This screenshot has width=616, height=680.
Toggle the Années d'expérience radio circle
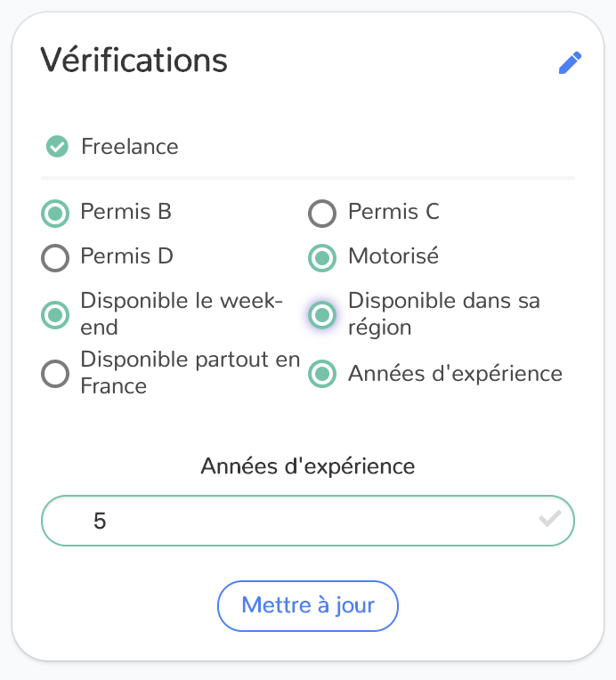click(x=322, y=374)
